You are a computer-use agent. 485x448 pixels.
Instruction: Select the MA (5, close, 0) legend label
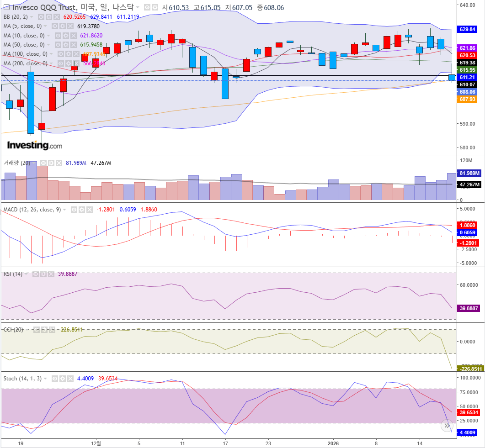pos(22,26)
